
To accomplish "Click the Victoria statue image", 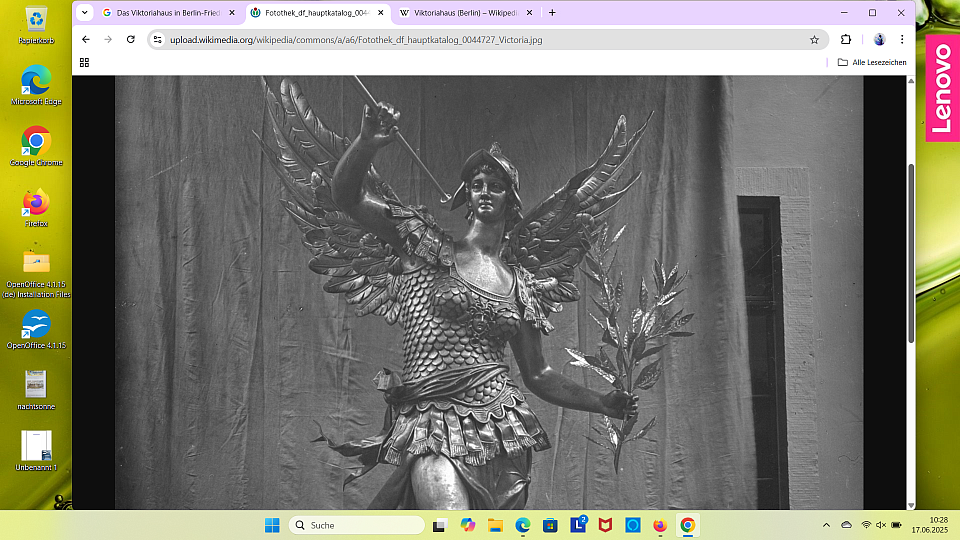I will click(489, 293).
